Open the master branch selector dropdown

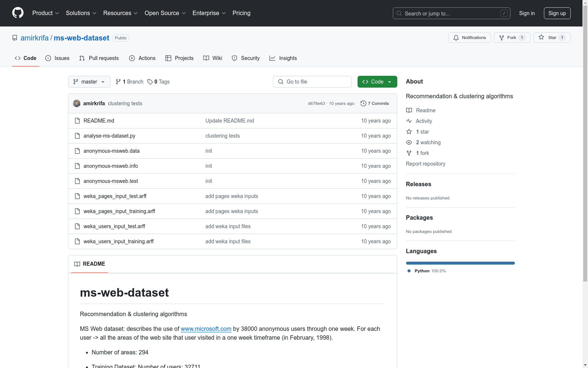89,82
